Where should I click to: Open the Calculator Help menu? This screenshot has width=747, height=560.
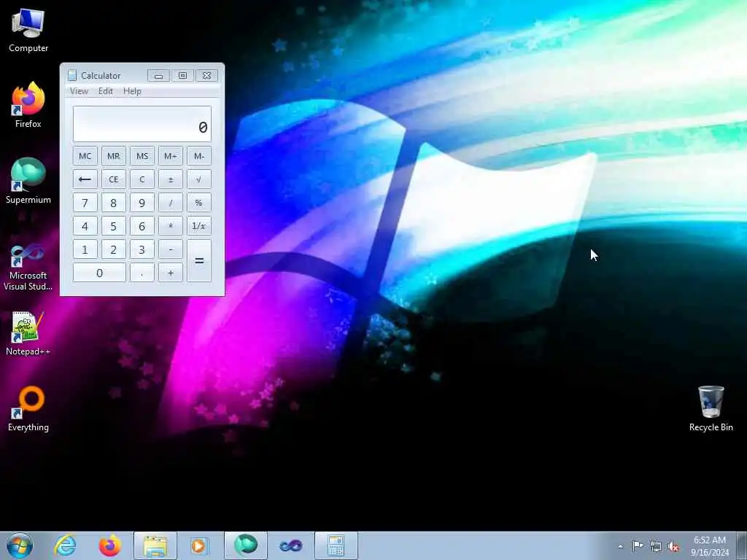click(x=132, y=91)
